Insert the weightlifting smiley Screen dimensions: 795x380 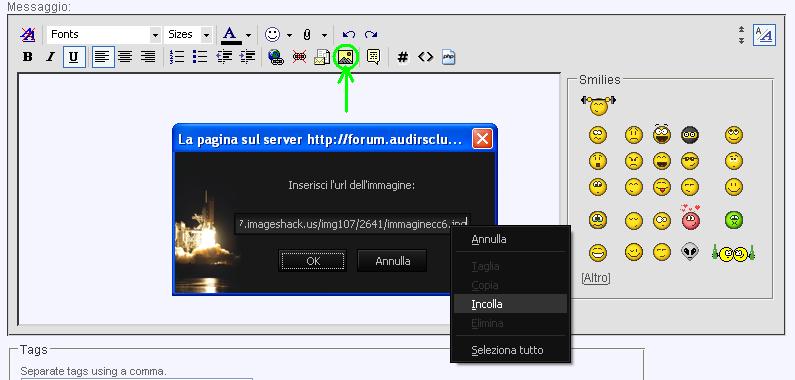pos(598,105)
